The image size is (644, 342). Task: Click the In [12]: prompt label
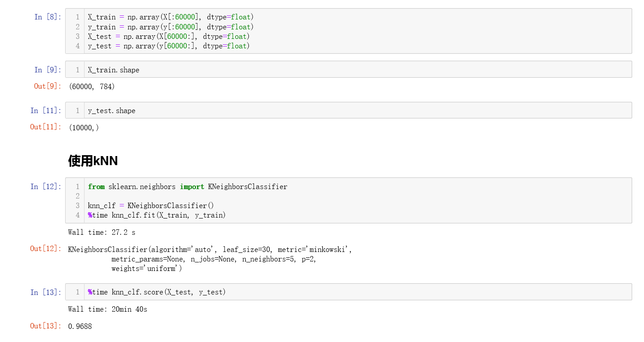coord(46,186)
